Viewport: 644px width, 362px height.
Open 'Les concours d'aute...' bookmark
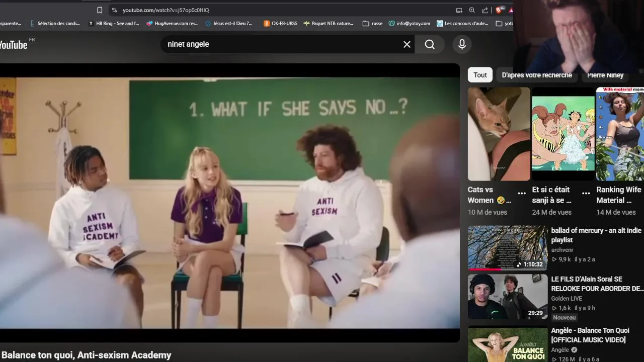click(x=462, y=23)
